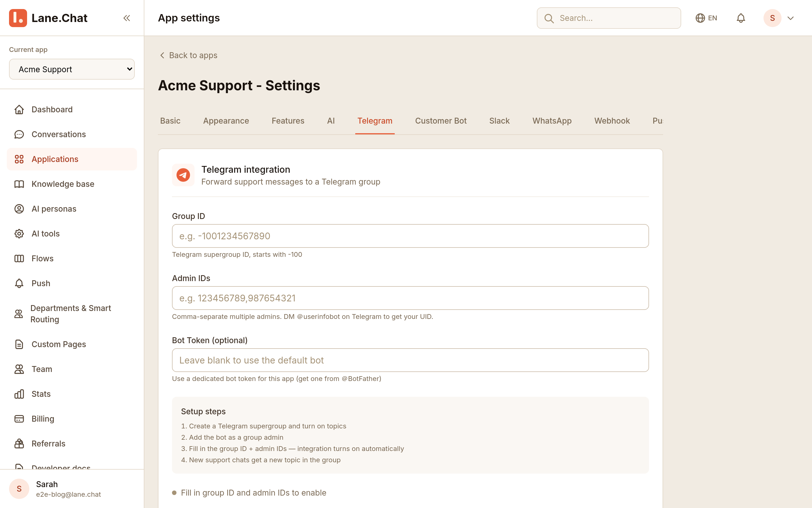This screenshot has height=508, width=812.
Task: Open Dashboard via the home icon
Action: point(19,110)
